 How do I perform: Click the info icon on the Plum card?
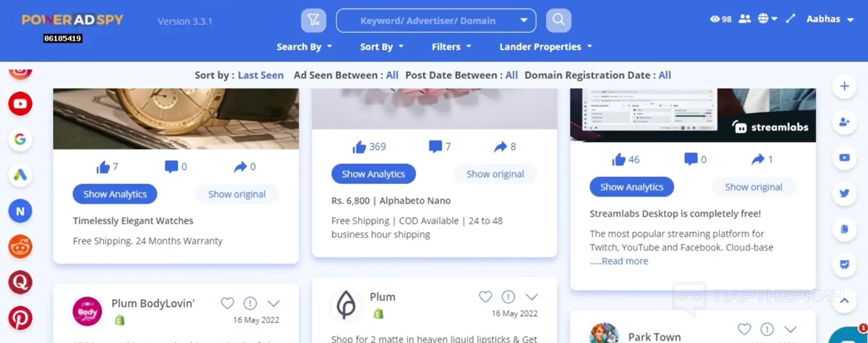pos(508,296)
